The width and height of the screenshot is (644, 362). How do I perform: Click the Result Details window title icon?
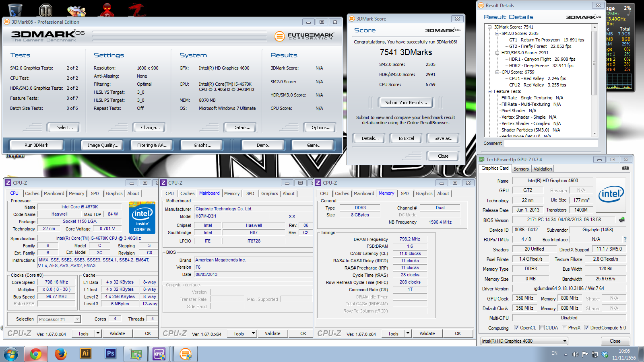click(x=481, y=5)
